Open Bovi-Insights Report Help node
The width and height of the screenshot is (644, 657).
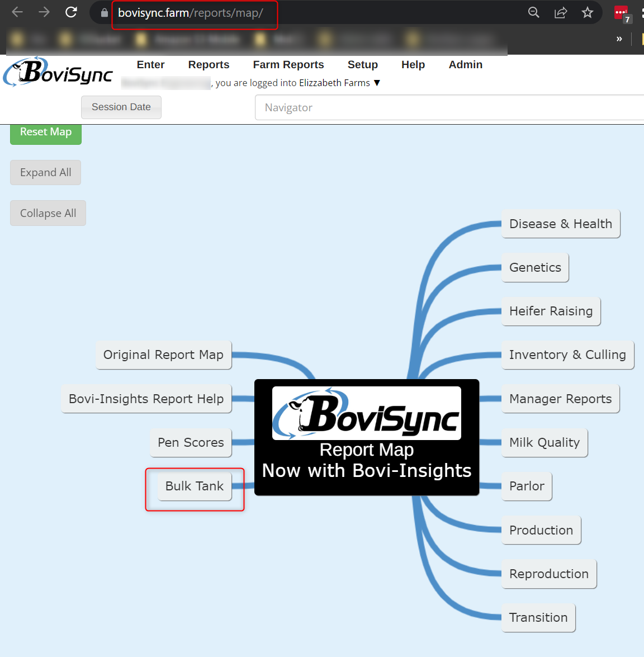click(146, 399)
